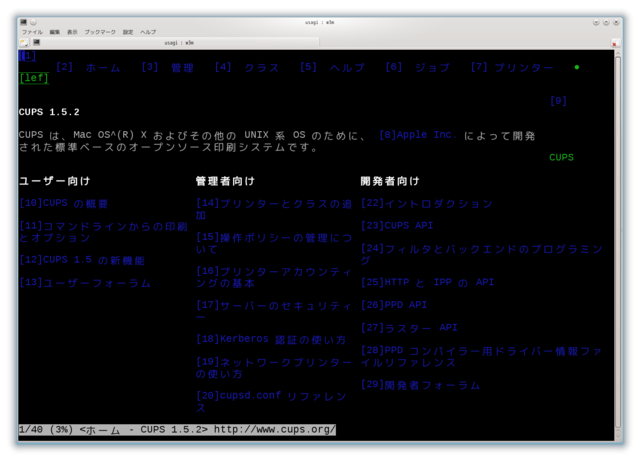Open [14]プリンターとクラスの追加 link
The image size is (640, 460).
[274, 209]
